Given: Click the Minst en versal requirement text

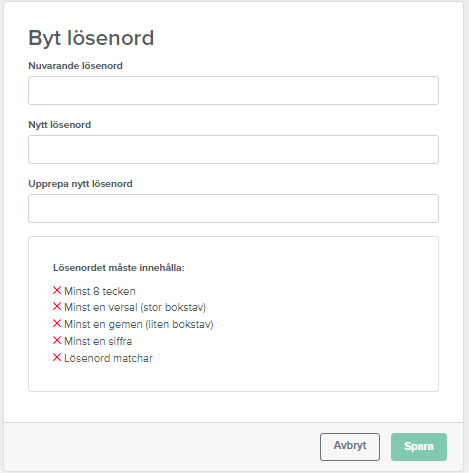Looking at the screenshot, I should (x=135, y=307).
